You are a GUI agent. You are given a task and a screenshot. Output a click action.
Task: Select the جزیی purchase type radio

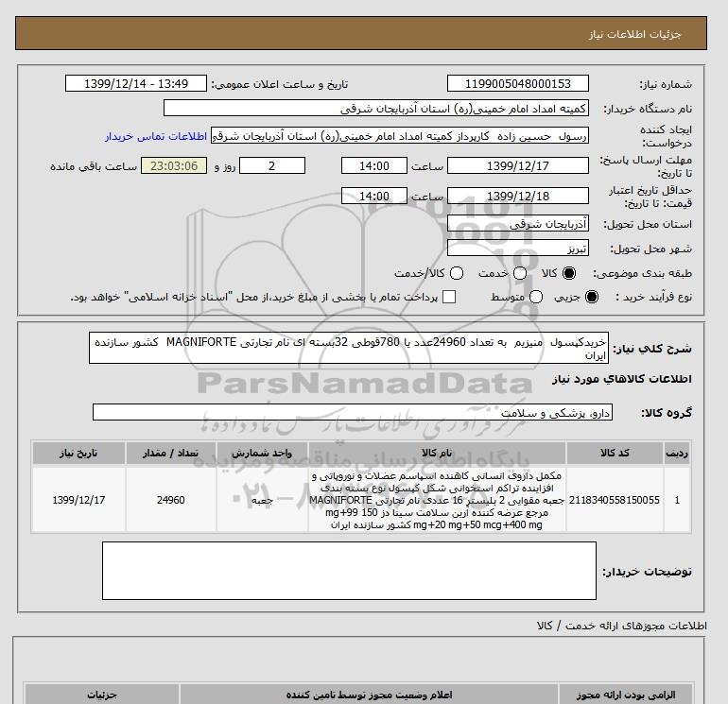point(592,297)
